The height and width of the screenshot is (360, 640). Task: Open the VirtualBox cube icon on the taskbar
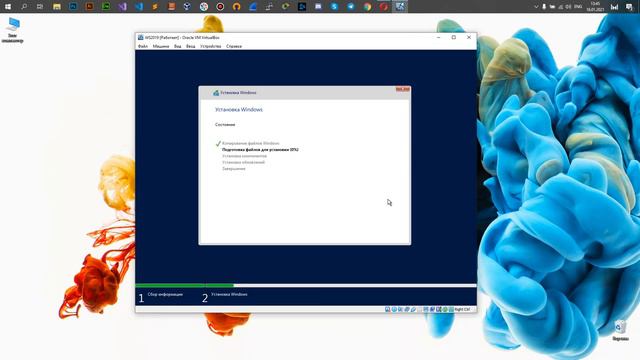pyautogui.click(x=187, y=7)
